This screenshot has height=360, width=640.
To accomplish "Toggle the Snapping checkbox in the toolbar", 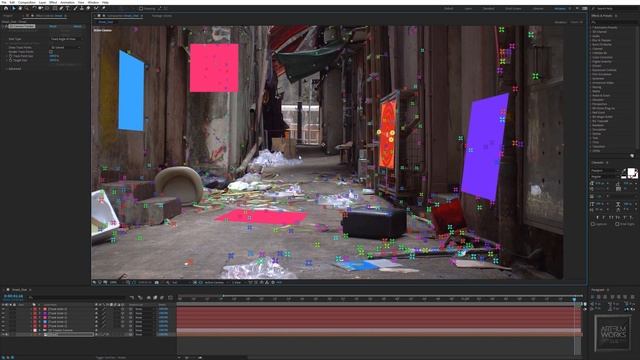I will pyautogui.click(x=141, y=8).
